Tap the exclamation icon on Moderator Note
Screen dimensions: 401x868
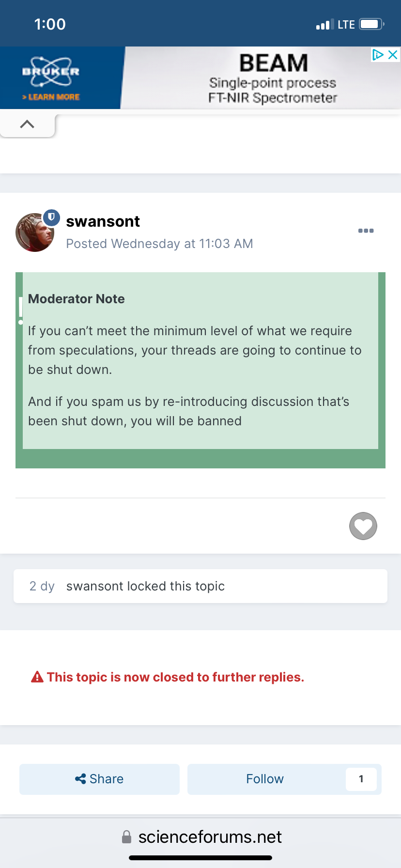point(20,310)
